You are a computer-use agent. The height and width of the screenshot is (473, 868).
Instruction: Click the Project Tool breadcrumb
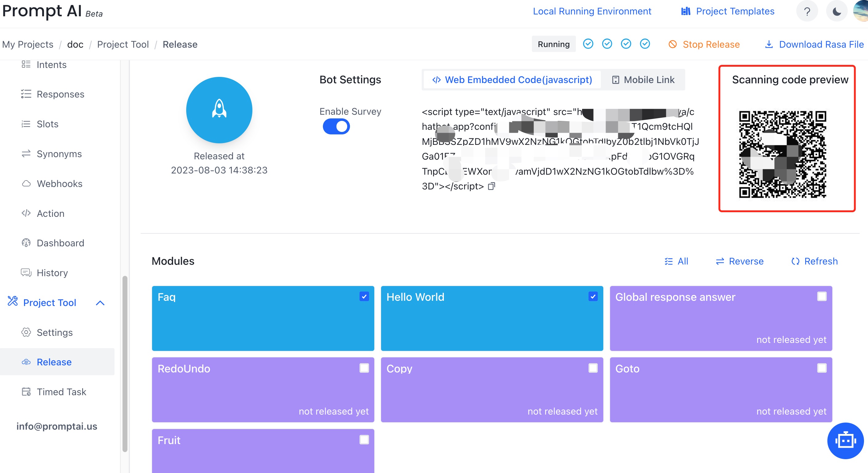(x=123, y=44)
